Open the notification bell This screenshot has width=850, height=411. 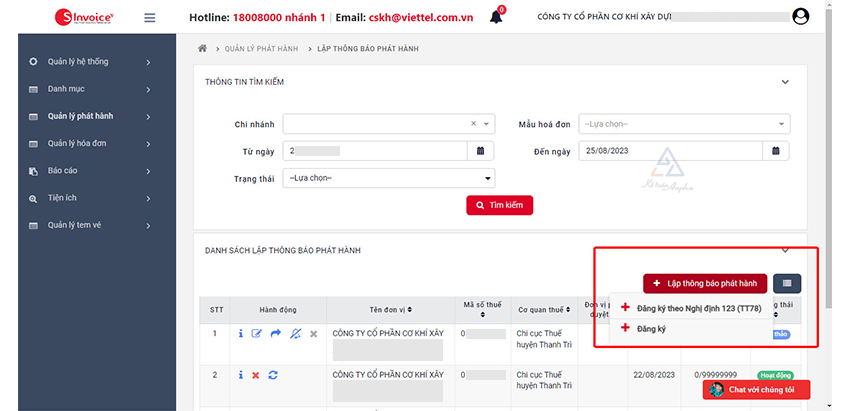[x=496, y=17]
